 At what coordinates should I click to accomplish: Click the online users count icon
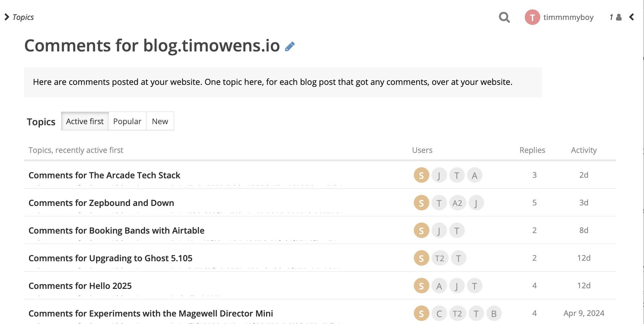pyautogui.click(x=615, y=17)
